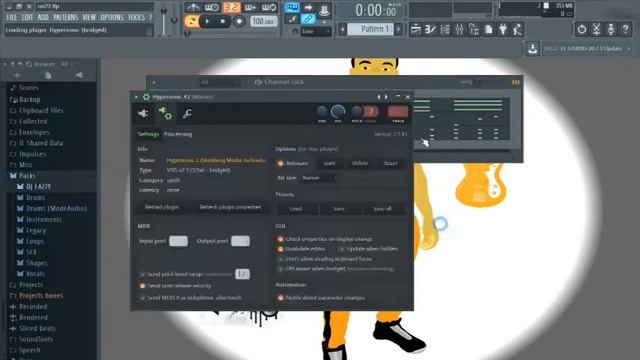The height and width of the screenshot is (360, 640).
Task: Toggle wait for input before playing icon
Action: (211, 7)
